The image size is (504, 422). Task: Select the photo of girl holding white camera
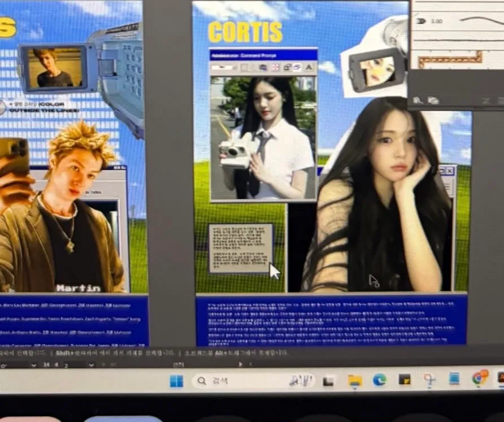click(x=263, y=137)
